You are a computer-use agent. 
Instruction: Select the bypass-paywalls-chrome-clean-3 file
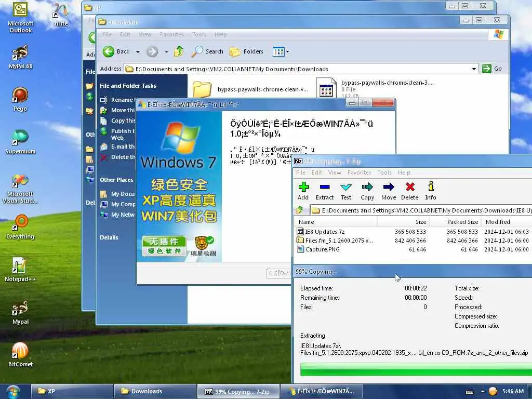click(376, 89)
